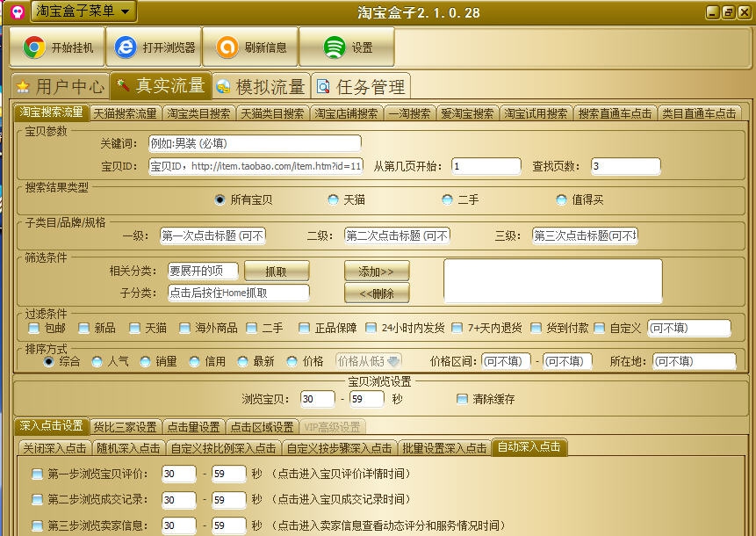Toggle the 清除缓存 checkbox

pyautogui.click(x=462, y=399)
